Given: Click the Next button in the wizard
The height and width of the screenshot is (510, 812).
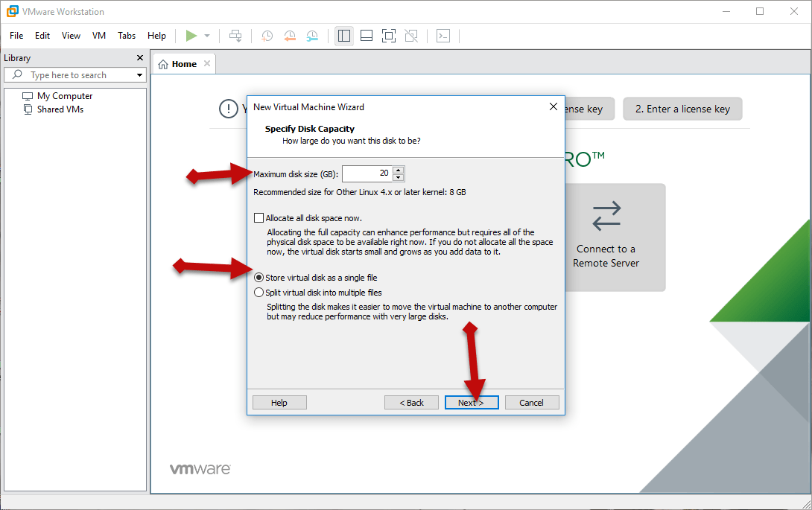Looking at the screenshot, I should click(471, 403).
